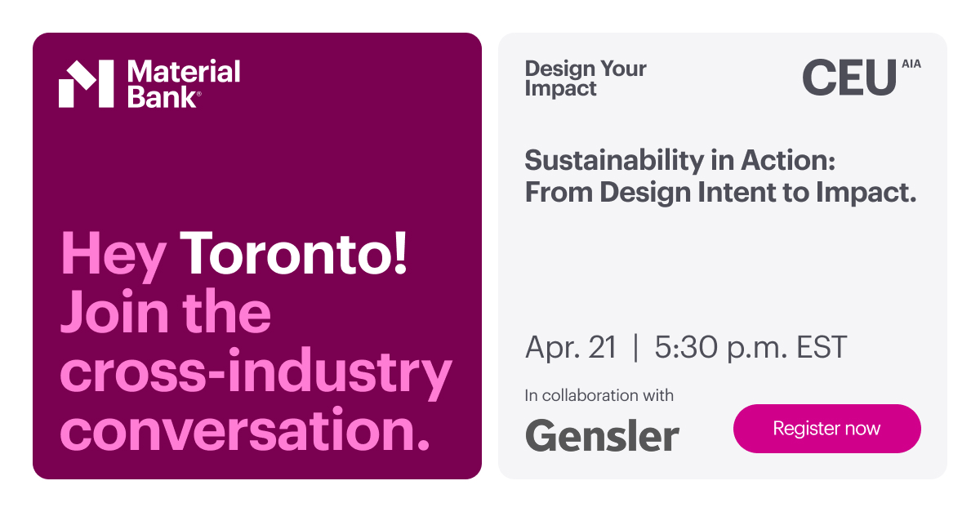980x512 pixels.
Task: Click the cross-industry text line
Action: point(256,372)
